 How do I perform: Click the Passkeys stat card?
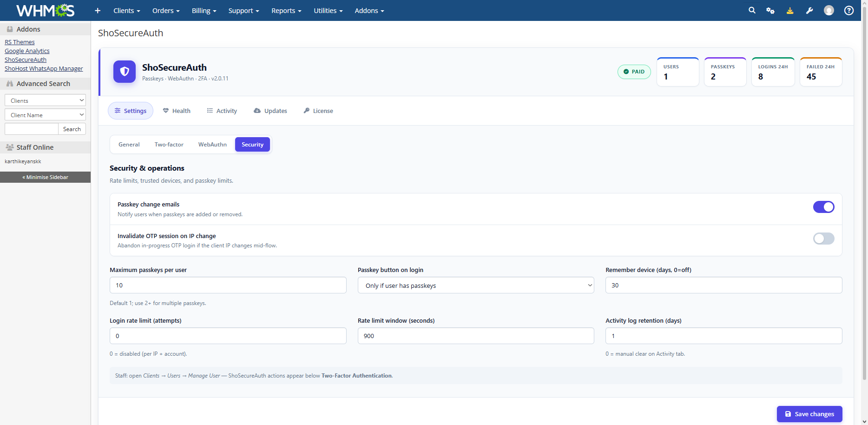(x=725, y=72)
